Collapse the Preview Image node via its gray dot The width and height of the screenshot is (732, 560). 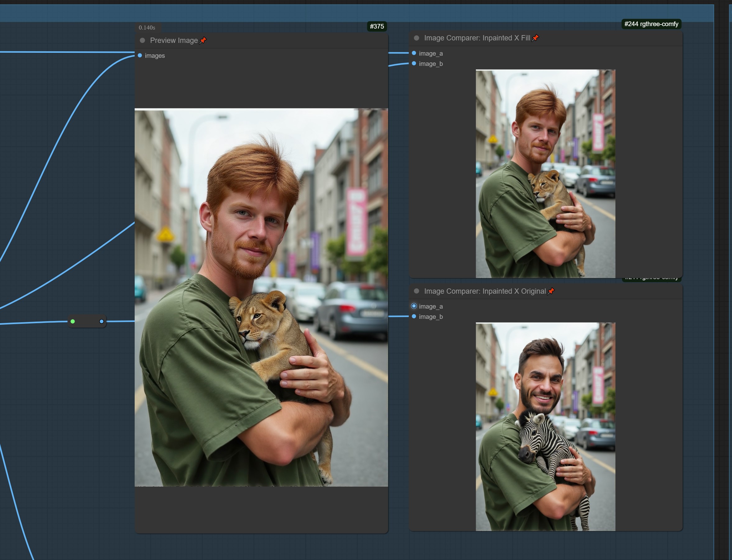[x=142, y=40]
